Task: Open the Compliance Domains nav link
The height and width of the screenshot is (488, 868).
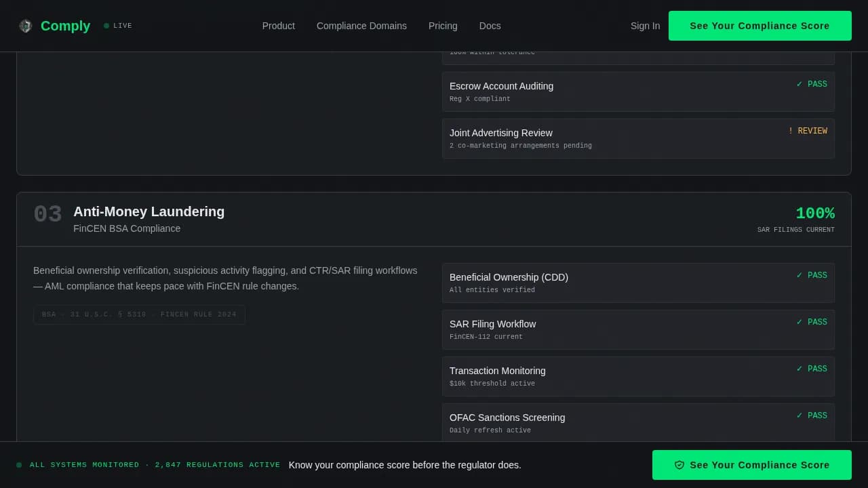Action: [x=361, y=26]
